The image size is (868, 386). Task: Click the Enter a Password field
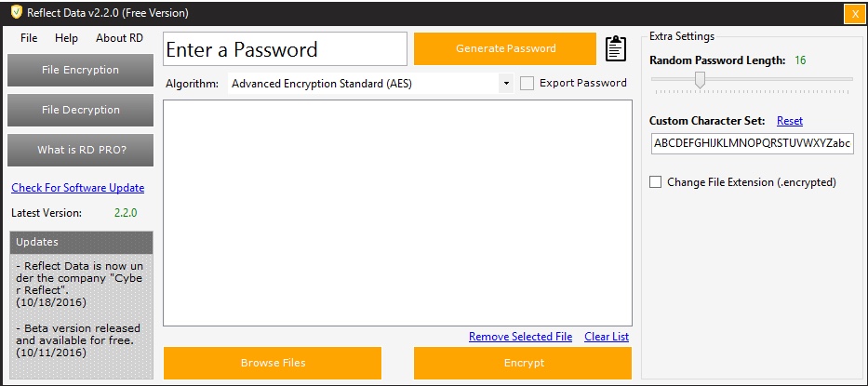click(x=285, y=49)
